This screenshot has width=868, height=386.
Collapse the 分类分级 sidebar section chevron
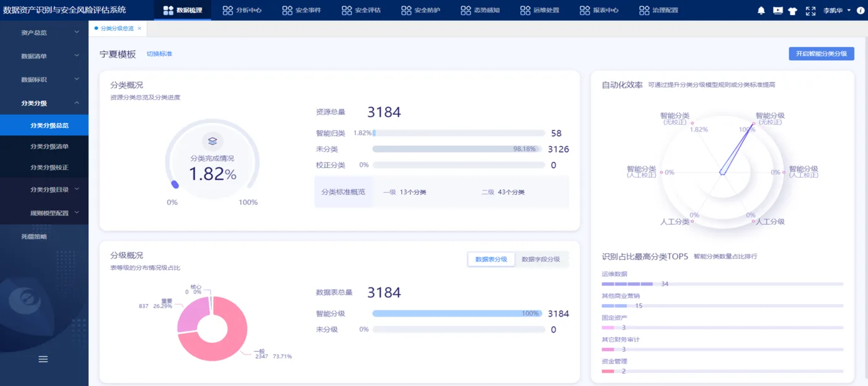pos(77,102)
